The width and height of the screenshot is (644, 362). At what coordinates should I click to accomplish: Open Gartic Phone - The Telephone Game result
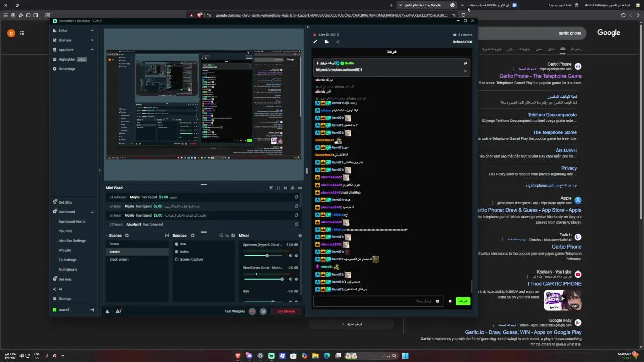click(540, 76)
